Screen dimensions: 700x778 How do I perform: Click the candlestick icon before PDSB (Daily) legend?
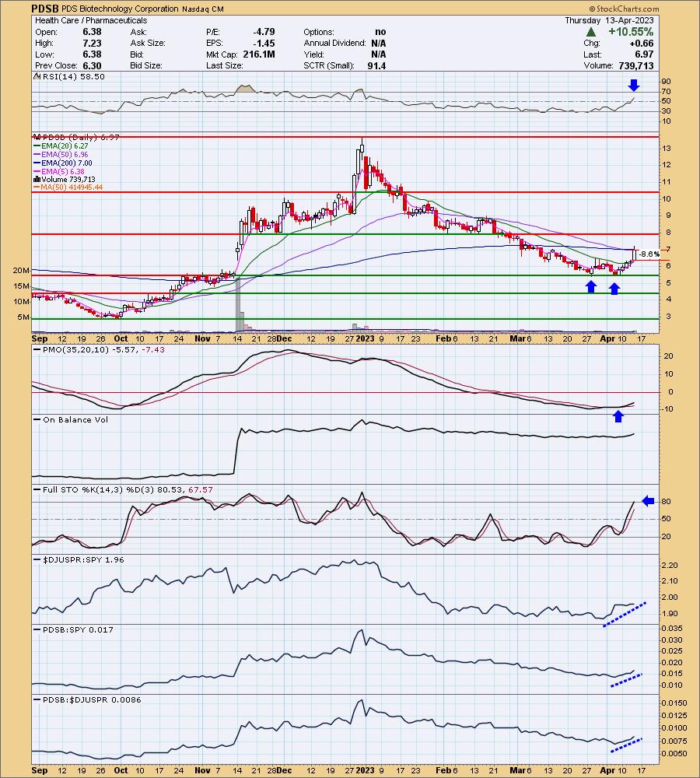tap(37, 137)
